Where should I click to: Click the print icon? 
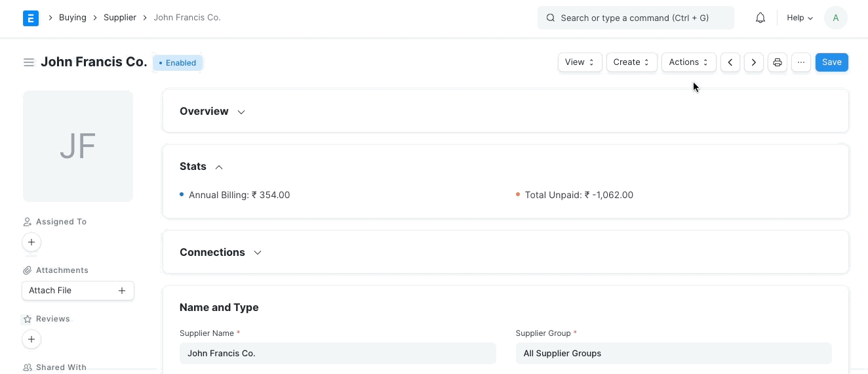coord(778,62)
